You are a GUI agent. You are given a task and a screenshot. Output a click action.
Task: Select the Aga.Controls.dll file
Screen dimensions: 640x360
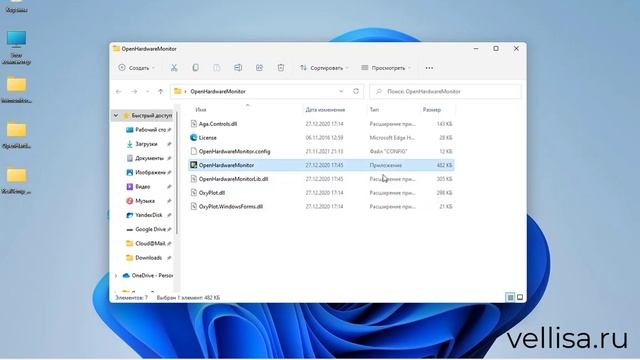[x=321, y=124]
